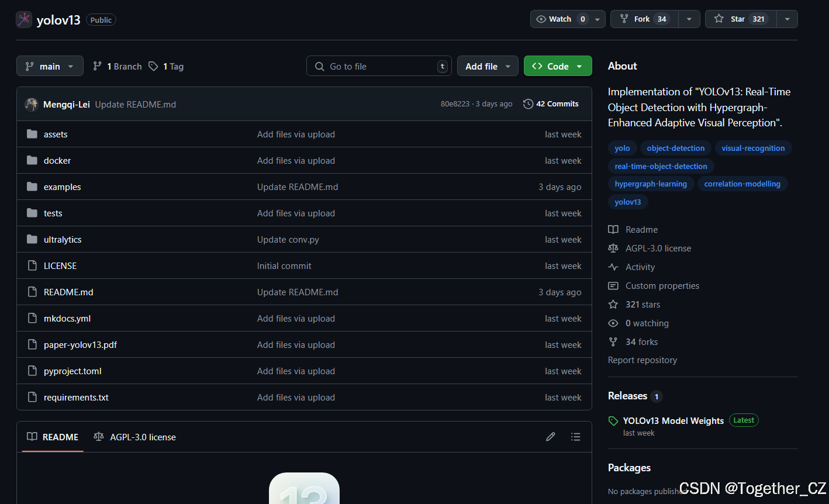829x504 pixels.
Task: Click the AGPL-3.0 license scale icon in About
Action: tap(613, 248)
